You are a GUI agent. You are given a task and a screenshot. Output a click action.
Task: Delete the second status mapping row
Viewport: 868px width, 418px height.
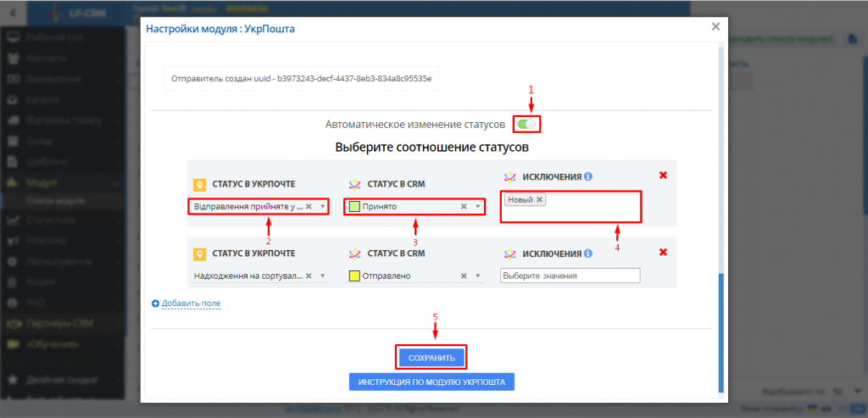coord(663,252)
